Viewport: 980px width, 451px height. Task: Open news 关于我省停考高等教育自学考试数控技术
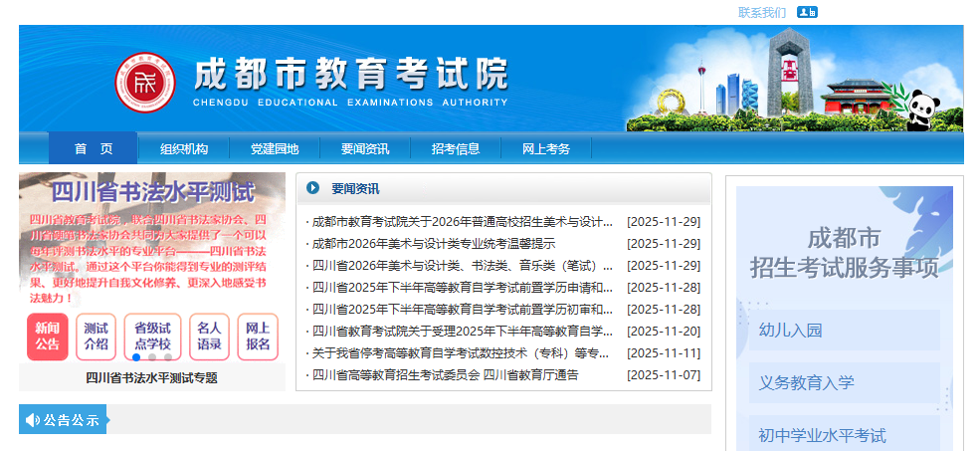(x=461, y=353)
